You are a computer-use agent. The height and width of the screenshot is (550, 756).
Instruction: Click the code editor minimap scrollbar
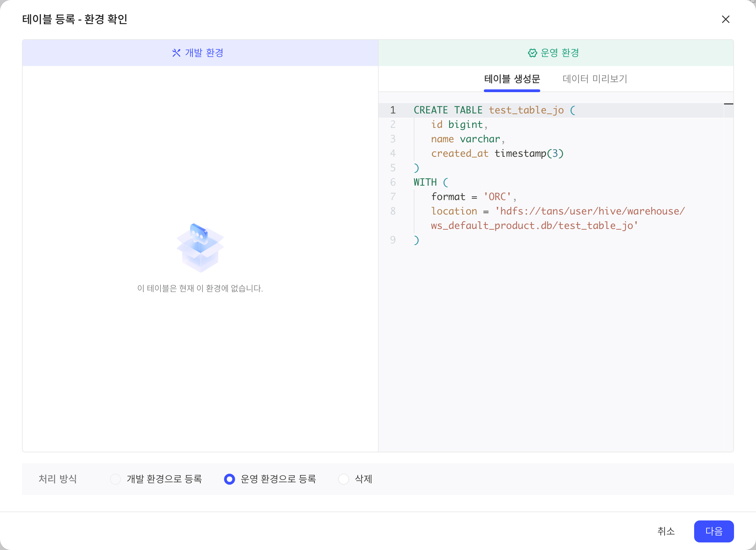[x=729, y=277]
